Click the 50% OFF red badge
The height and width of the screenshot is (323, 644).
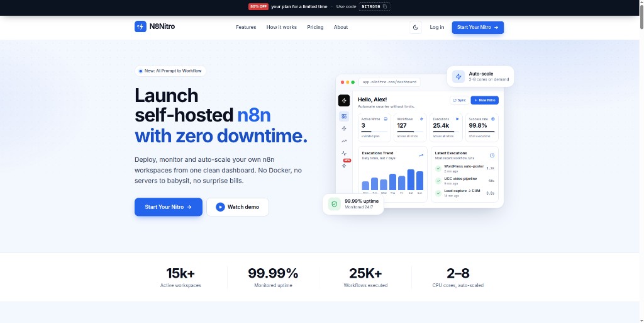[258, 6]
